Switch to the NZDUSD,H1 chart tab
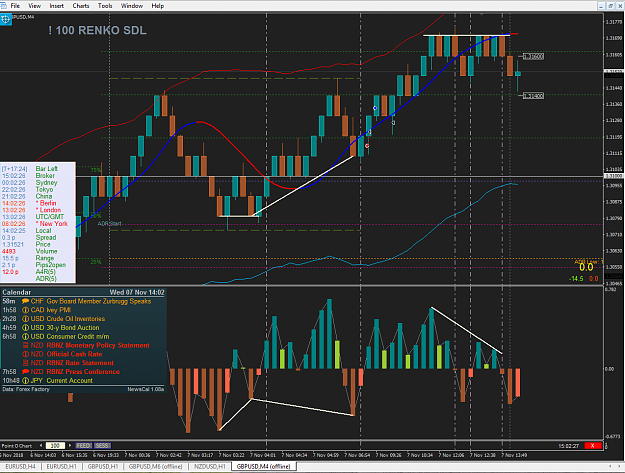This screenshot has width=625, height=473. [210, 466]
